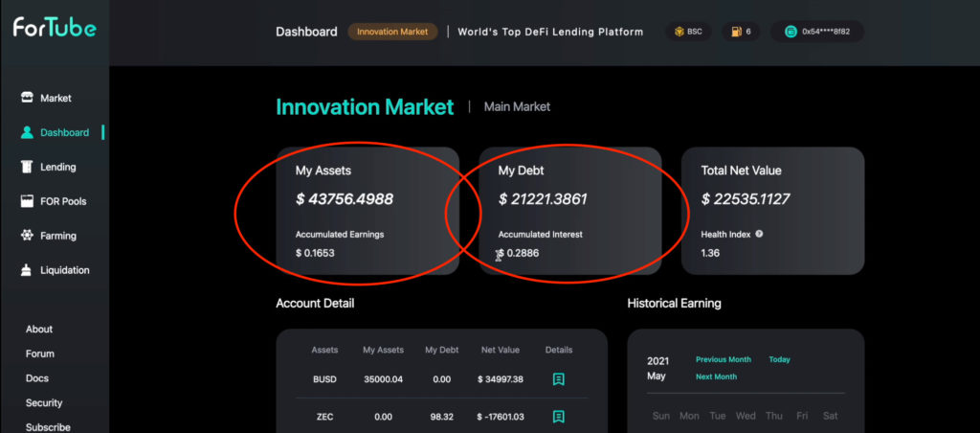Screen dimensions: 980x433
Task: Click the Details column header
Action: (559, 350)
